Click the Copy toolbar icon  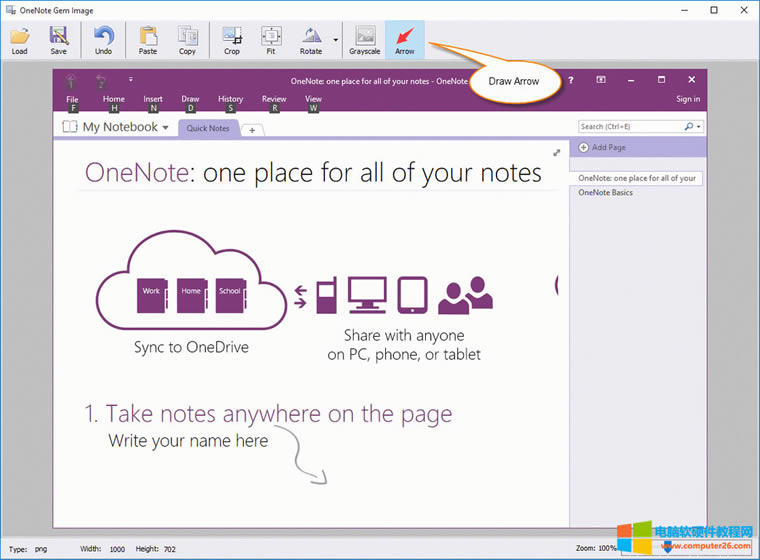tap(187, 38)
